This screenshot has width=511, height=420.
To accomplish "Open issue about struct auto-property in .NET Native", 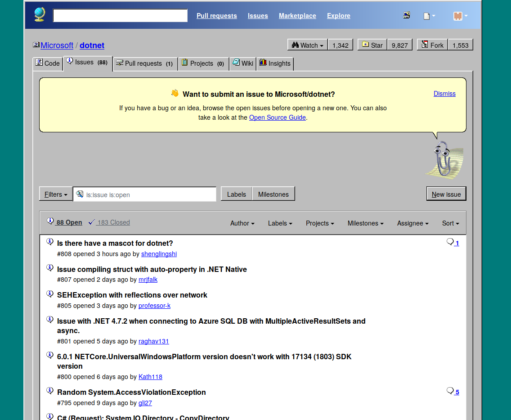I will pyautogui.click(x=152, y=269).
